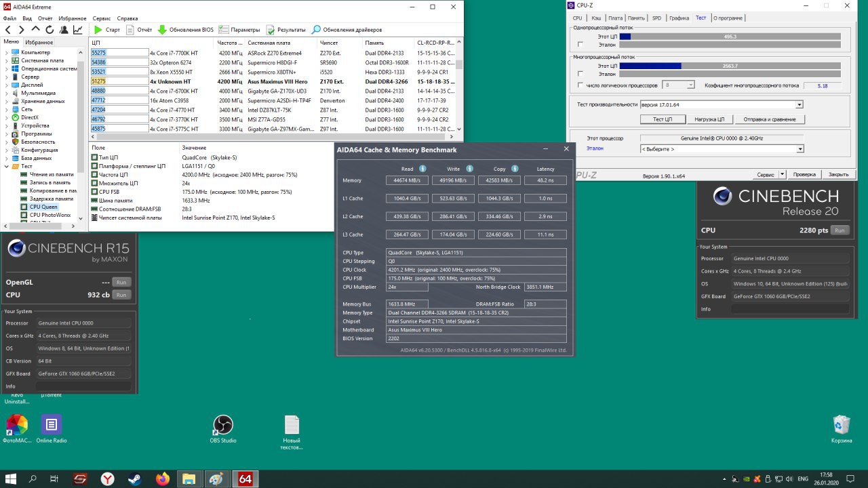Switch to Графика tab in CPU-Z
Screen dimensions: 868x488
(679, 18)
